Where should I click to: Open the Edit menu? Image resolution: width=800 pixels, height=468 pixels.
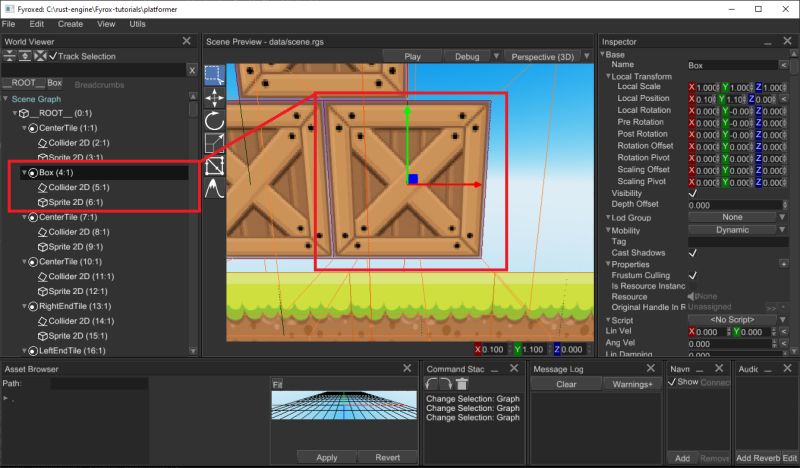(x=36, y=24)
